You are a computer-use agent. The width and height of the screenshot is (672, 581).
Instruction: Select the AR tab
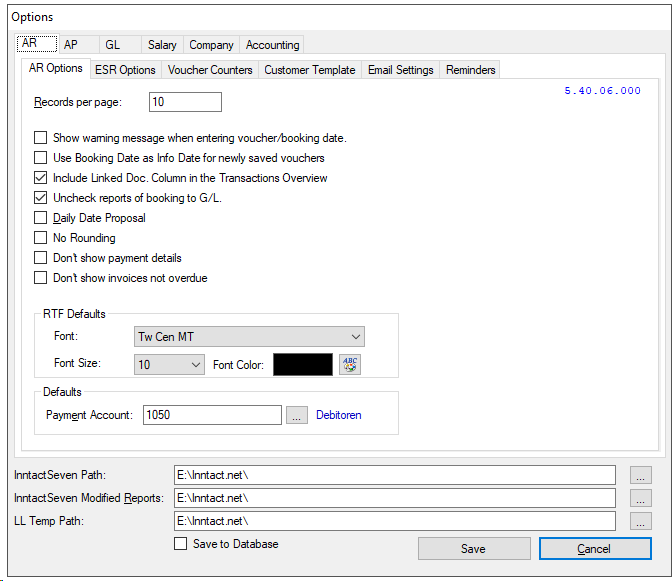point(37,43)
